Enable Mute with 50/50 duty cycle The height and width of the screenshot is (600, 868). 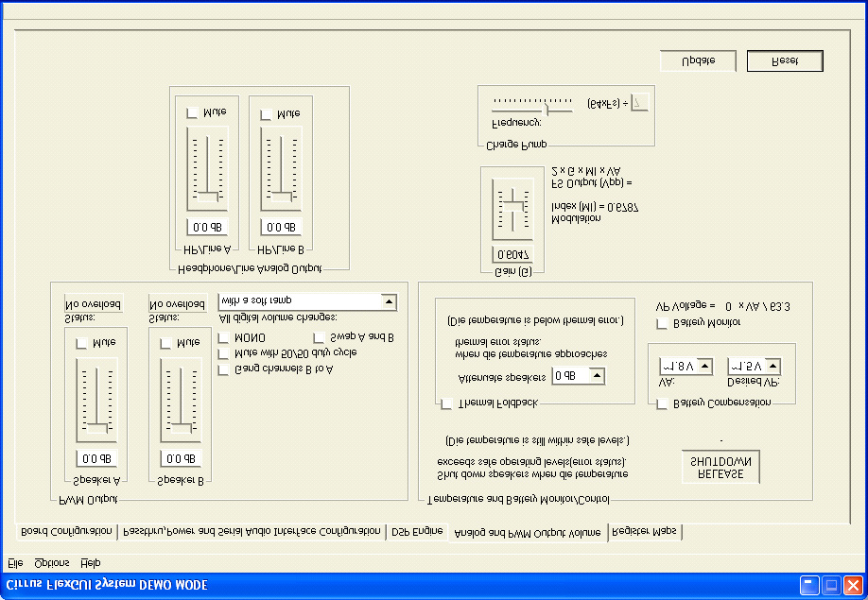tap(221, 351)
